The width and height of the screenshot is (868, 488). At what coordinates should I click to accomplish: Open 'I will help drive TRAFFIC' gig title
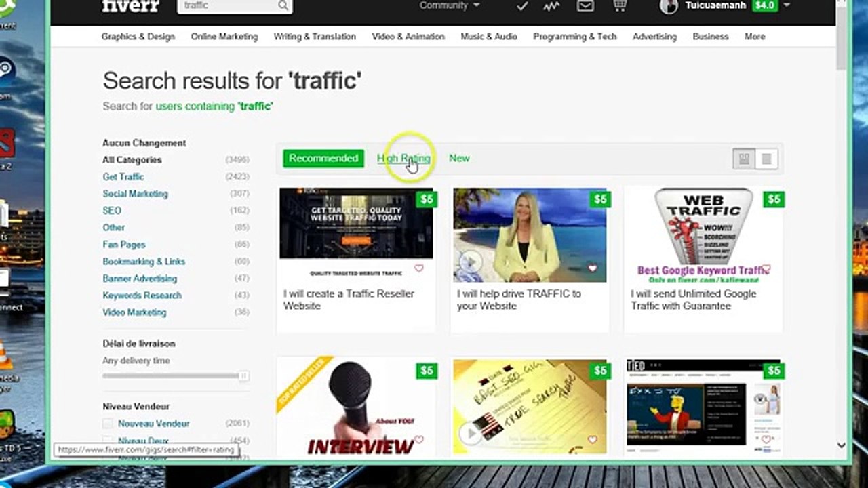(x=519, y=300)
